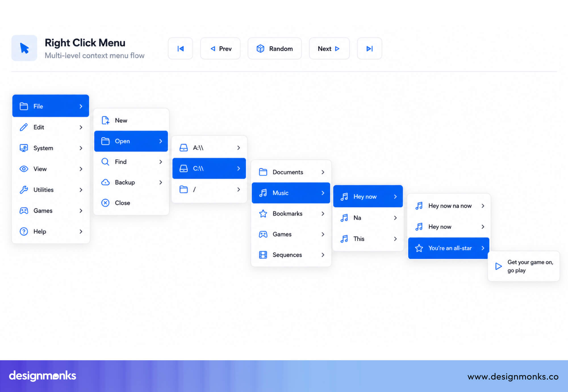Select the Music submenu item
This screenshot has height=392, width=568.
tap(291, 193)
